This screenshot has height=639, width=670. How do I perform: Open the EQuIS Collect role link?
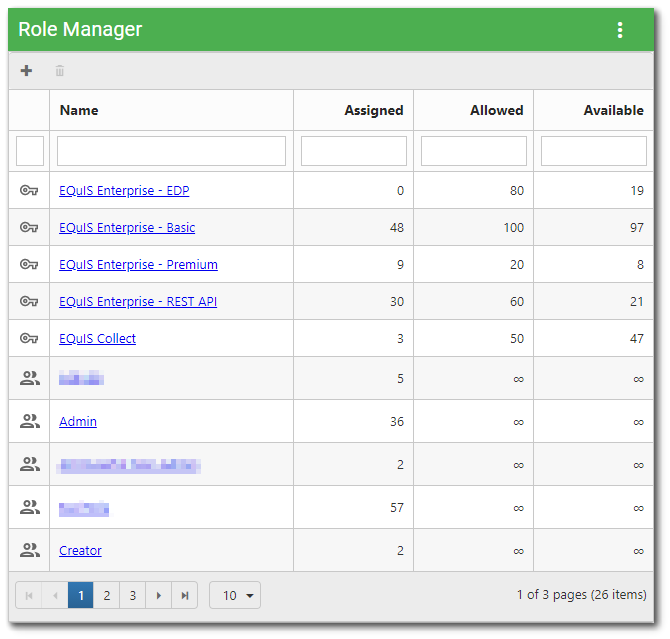[97, 339]
